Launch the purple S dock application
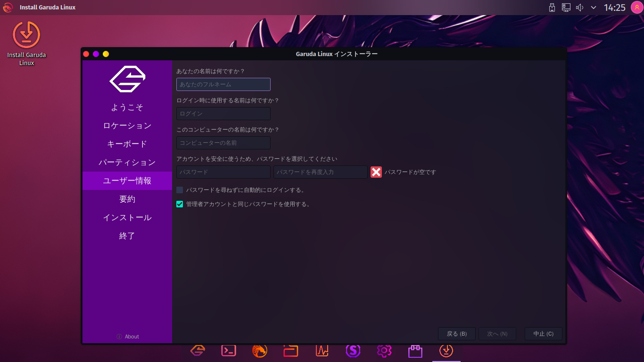This screenshot has width=644, height=362. click(353, 350)
